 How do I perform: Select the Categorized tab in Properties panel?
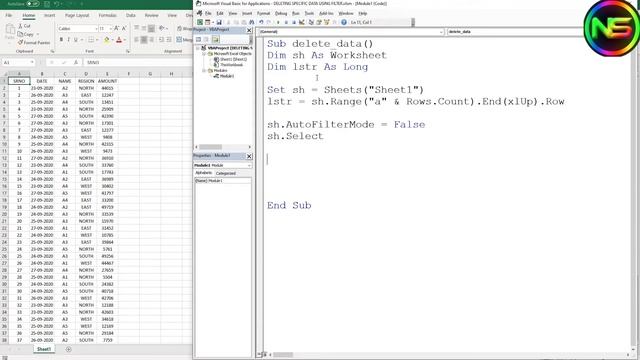[x=226, y=173]
